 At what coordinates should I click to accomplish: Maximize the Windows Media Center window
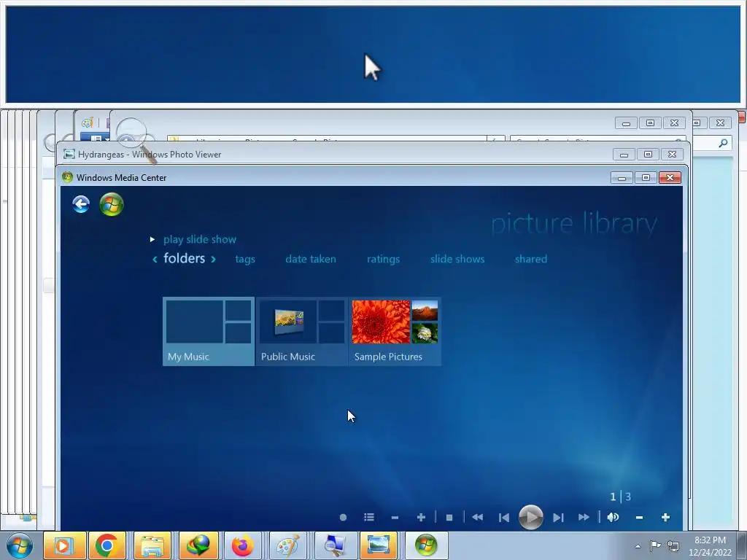point(646,178)
